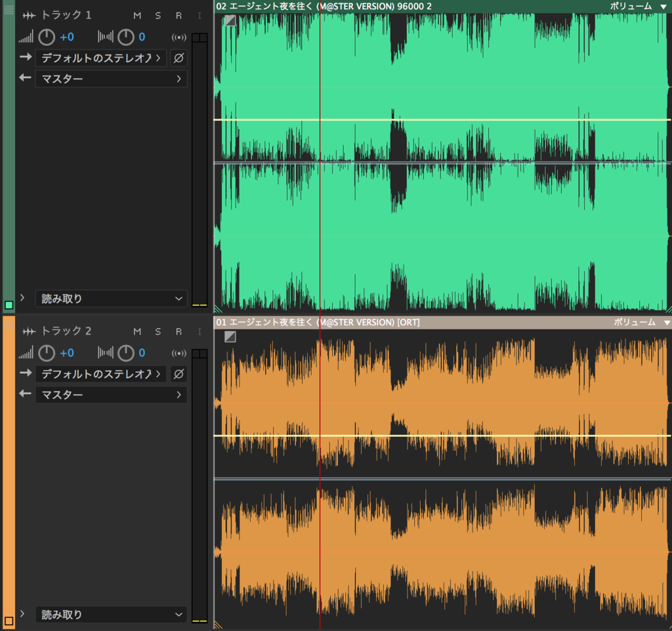Click the Track 1 waveform icon

[29, 16]
